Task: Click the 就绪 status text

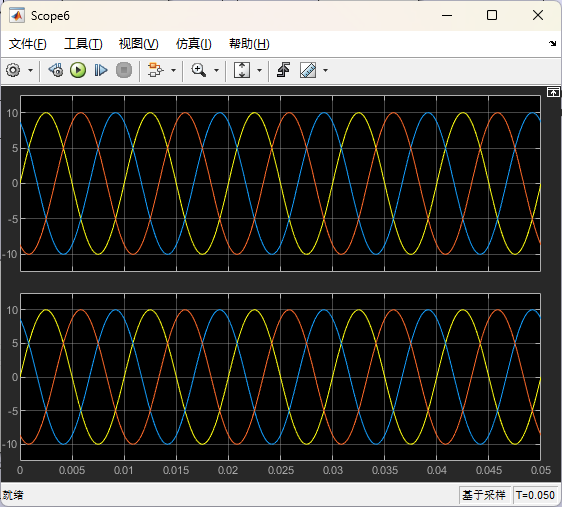Action: (x=13, y=495)
